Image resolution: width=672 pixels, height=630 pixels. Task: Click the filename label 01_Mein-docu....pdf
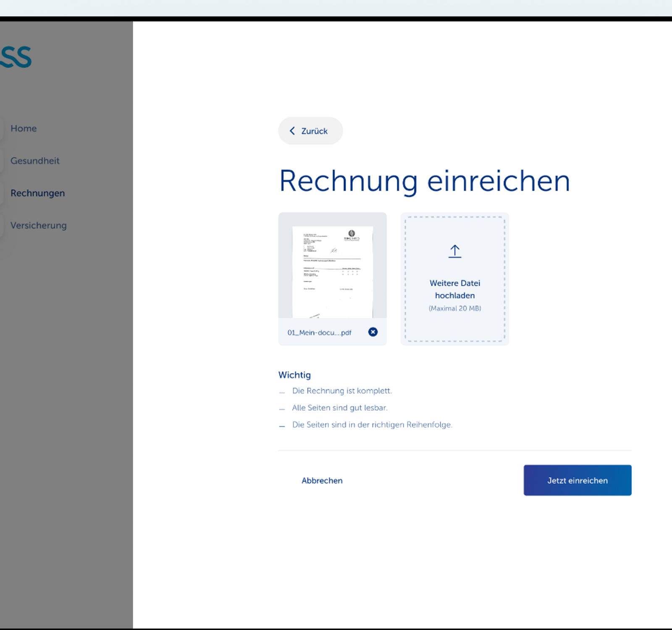[320, 332]
